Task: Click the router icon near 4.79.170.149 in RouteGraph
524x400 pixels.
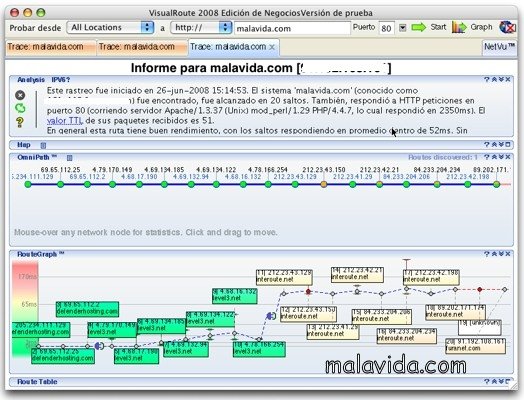Action: point(99,346)
